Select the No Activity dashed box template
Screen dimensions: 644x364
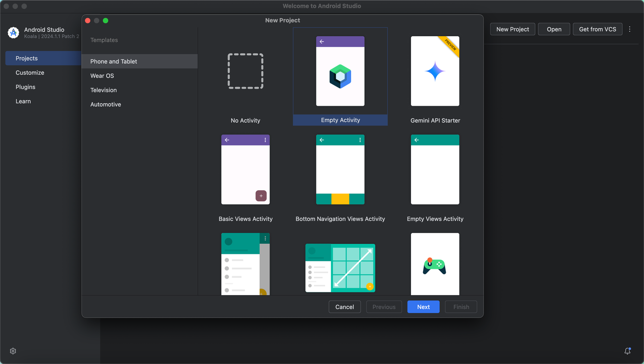click(x=246, y=71)
